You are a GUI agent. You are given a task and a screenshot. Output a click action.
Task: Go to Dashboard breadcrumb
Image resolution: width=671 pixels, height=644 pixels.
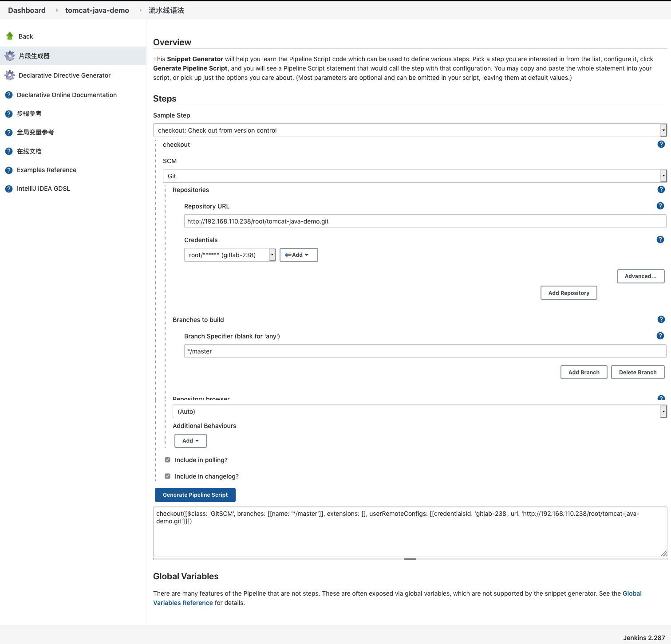click(27, 10)
